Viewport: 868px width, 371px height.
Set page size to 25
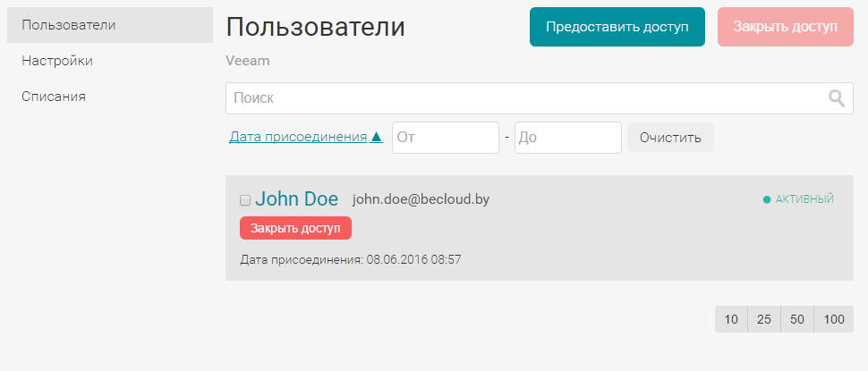point(764,319)
